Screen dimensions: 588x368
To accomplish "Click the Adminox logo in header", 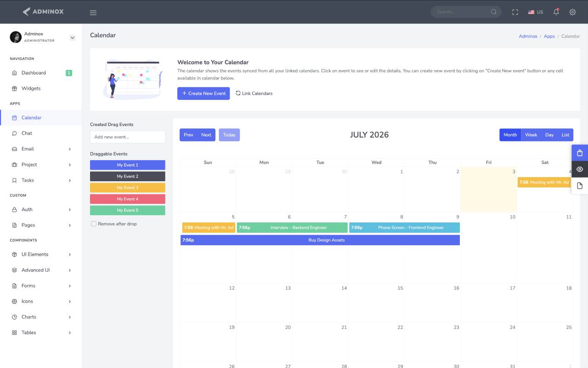I will [x=43, y=11].
